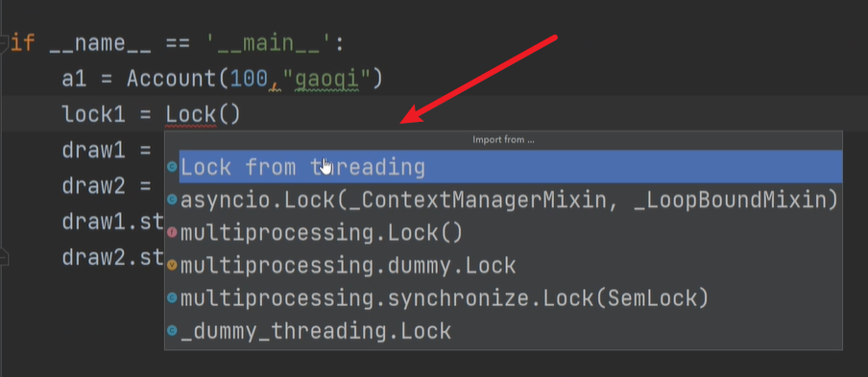Click the class icon beside _dummy_threading.Lock

[172, 331]
